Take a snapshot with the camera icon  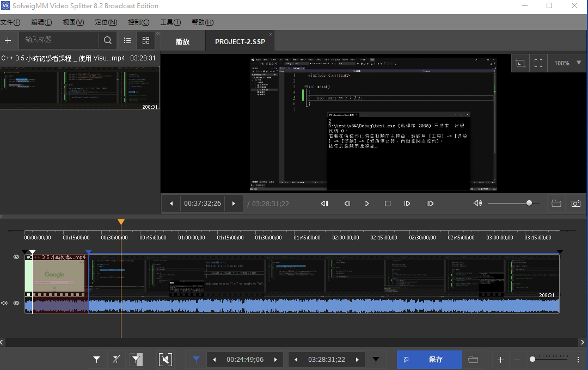pos(575,203)
